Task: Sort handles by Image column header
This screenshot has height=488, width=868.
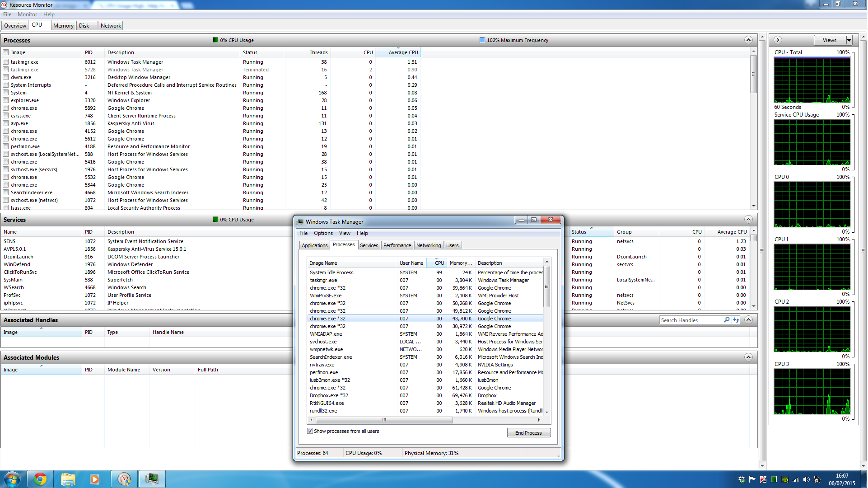Action: [41, 332]
